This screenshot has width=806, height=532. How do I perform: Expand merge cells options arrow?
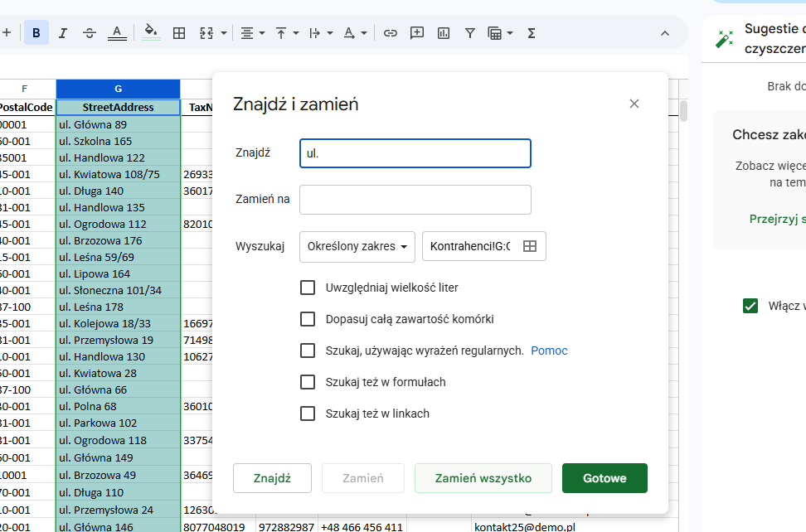(x=224, y=33)
